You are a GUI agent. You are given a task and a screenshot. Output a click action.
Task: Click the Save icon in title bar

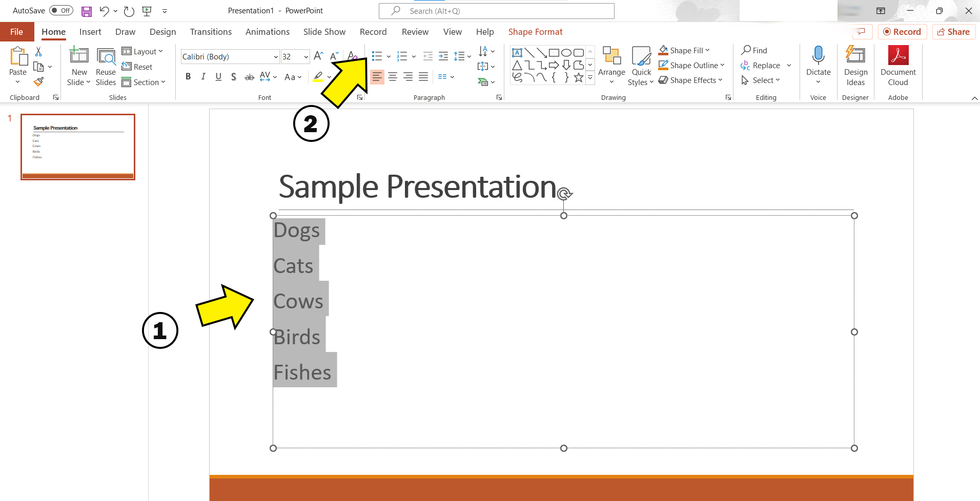pos(87,11)
